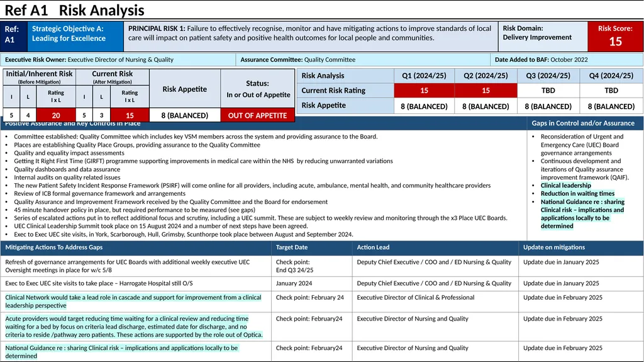This screenshot has height=362, width=644.
Task: Click the 'Risk Appetite' header in left table
Action: tap(184, 89)
